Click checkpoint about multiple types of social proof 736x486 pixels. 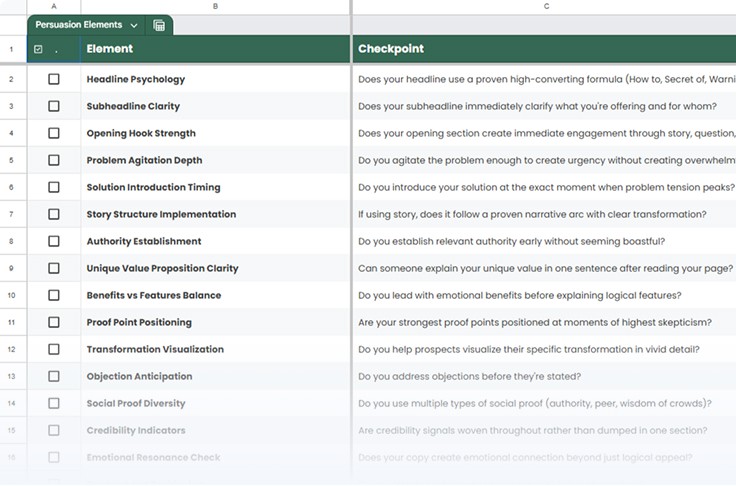coord(544,403)
